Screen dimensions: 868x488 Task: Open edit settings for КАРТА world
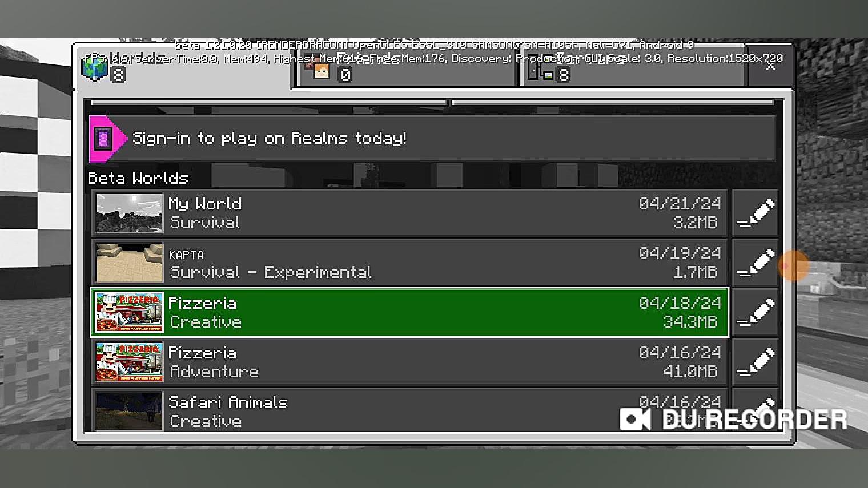click(755, 263)
